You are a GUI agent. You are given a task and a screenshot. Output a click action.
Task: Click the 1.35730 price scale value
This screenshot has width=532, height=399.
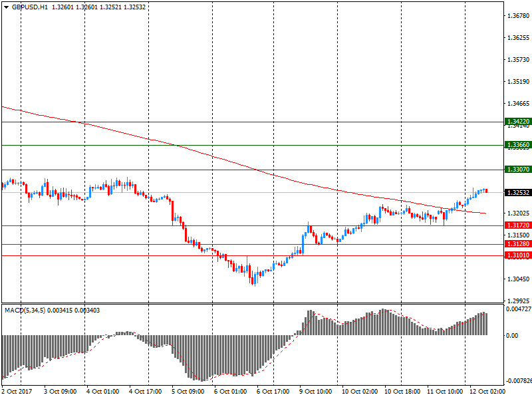(x=518, y=60)
